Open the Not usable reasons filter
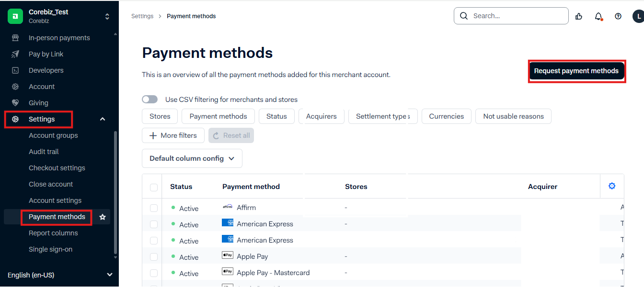Image resolution: width=644 pixels, height=288 pixels. click(x=514, y=116)
